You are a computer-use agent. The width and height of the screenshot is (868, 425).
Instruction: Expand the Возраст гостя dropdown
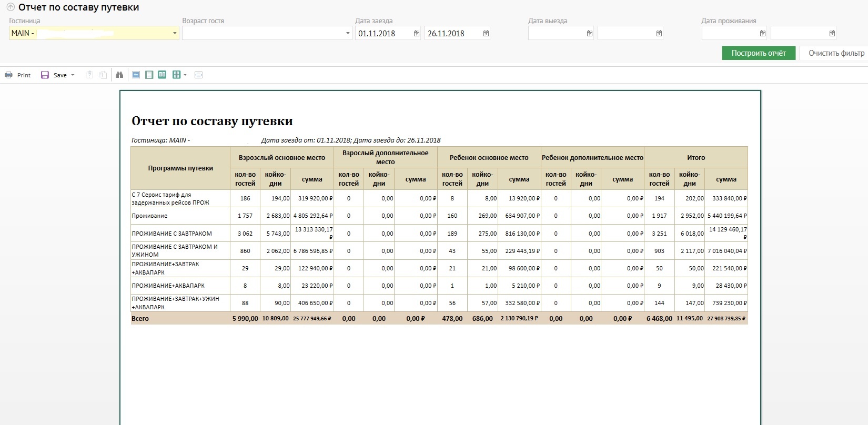click(348, 34)
